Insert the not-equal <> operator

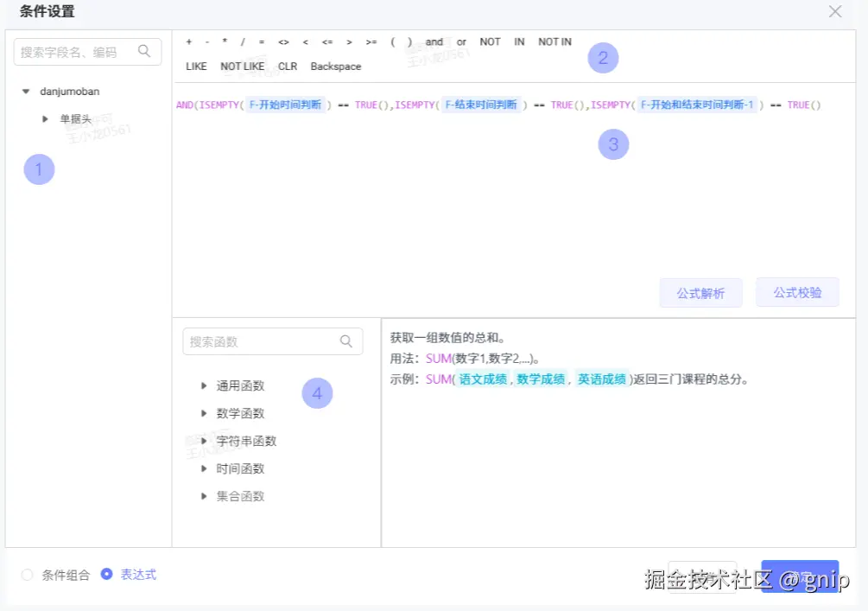click(283, 42)
